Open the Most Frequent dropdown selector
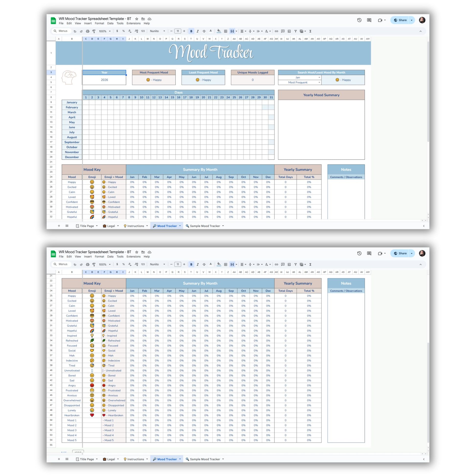Image resolution: width=476 pixels, height=476 pixels. coord(319,82)
